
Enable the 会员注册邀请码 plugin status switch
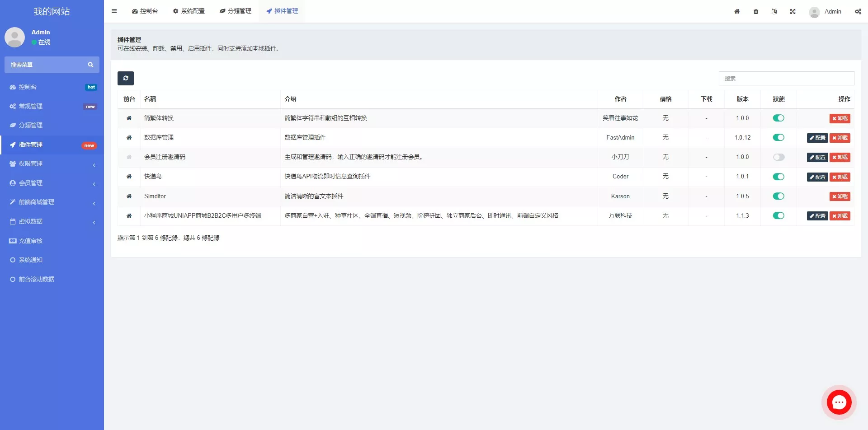(x=778, y=157)
